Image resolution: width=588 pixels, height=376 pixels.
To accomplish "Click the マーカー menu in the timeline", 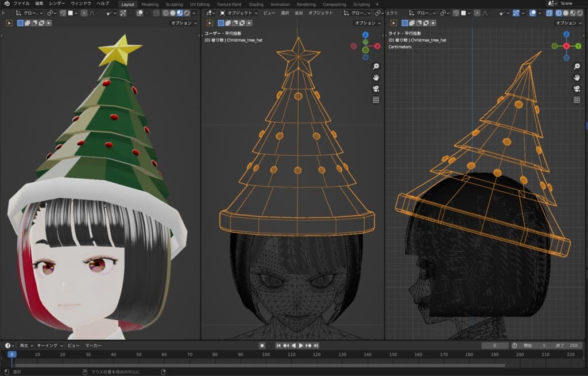I will pos(93,346).
